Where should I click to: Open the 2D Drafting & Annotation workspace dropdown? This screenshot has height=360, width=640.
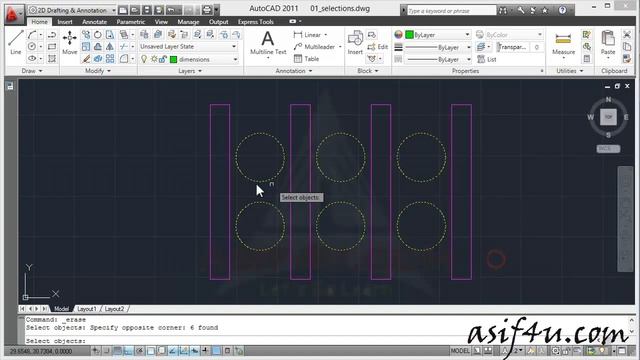(x=71, y=10)
